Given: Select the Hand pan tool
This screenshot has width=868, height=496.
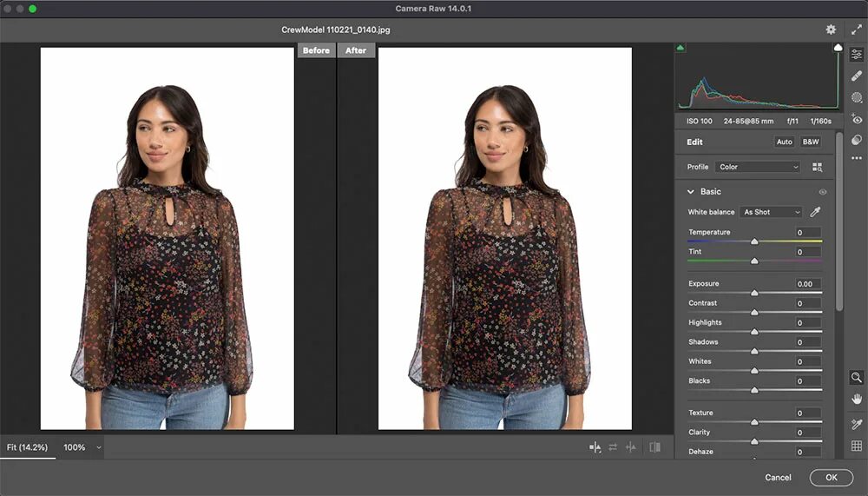Looking at the screenshot, I should pyautogui.click(x=857, y=399).
